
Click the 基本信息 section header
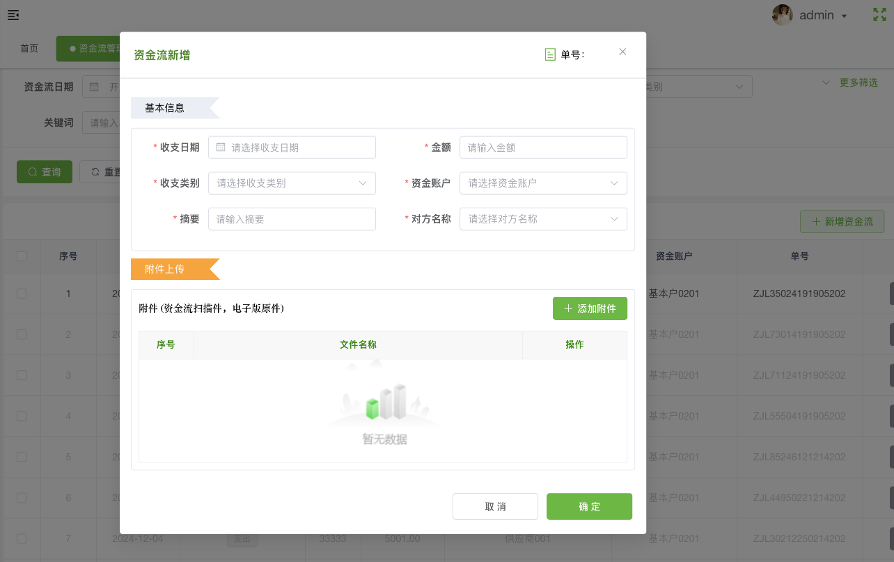pyautogui.click(x=175, y=108)
